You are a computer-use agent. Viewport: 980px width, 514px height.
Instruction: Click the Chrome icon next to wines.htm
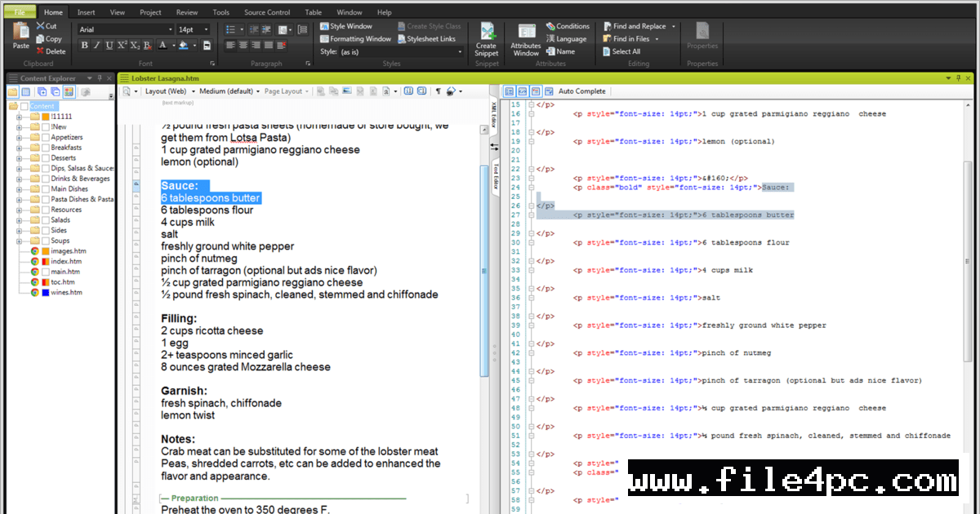pos(35,292)
